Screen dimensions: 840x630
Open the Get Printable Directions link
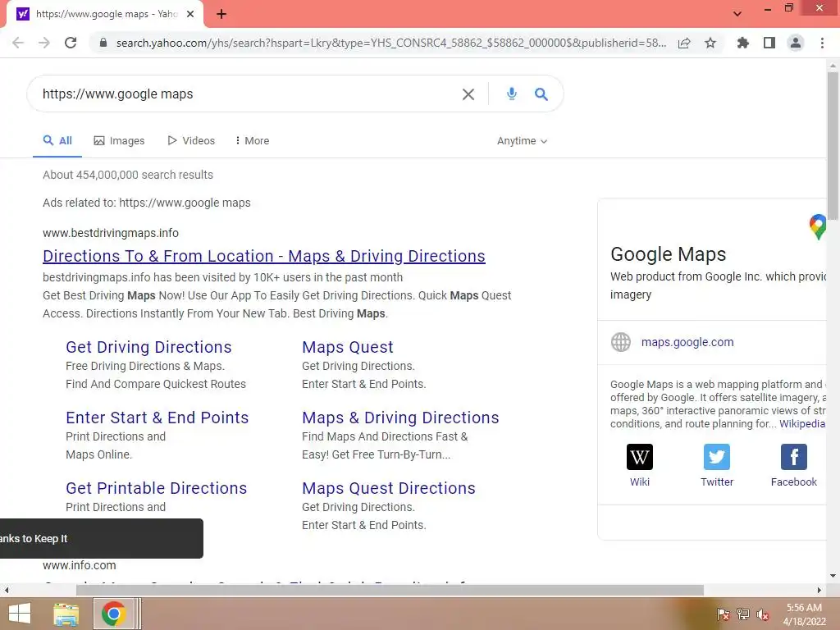pyautogui.click(x=157, y=488)
